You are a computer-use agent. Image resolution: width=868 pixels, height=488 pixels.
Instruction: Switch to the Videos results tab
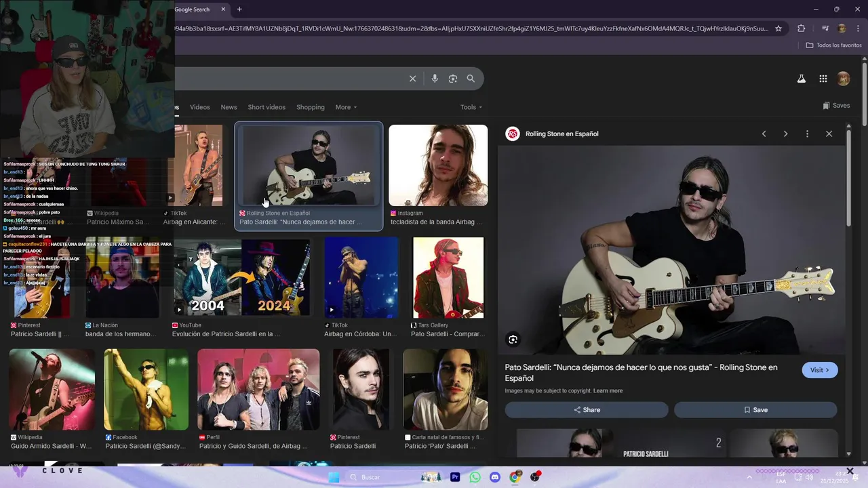tap(200, 107)
